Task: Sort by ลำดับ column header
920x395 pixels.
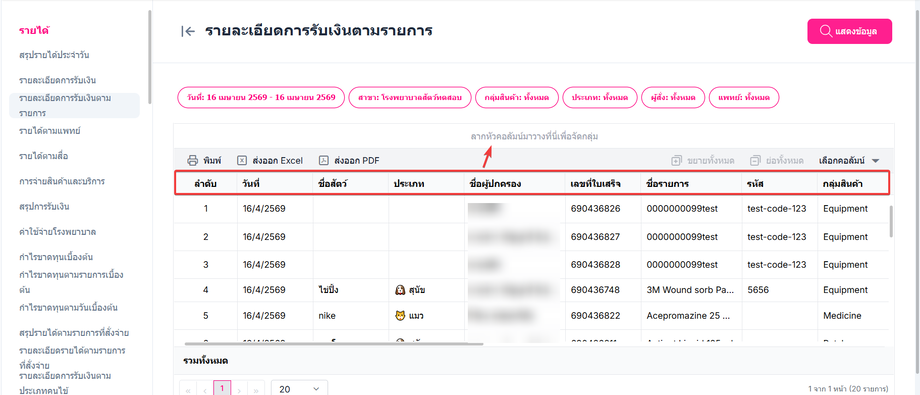Action: (205, 184)
